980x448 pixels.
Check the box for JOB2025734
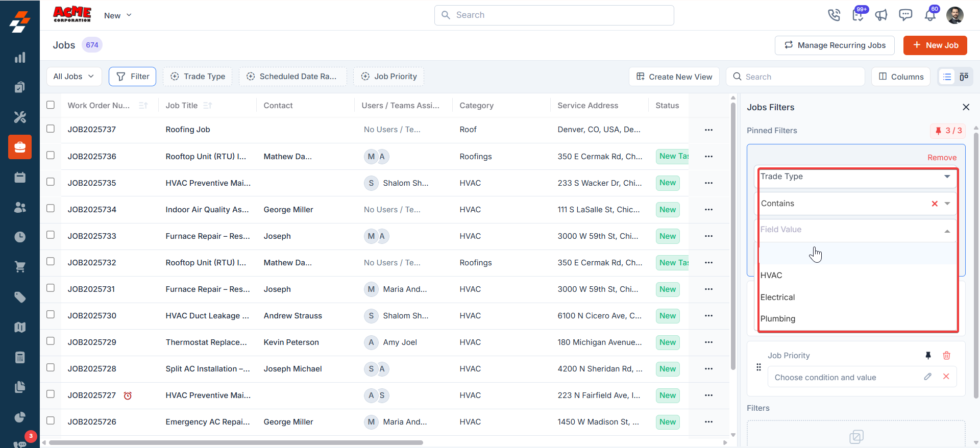click(51, 208)
